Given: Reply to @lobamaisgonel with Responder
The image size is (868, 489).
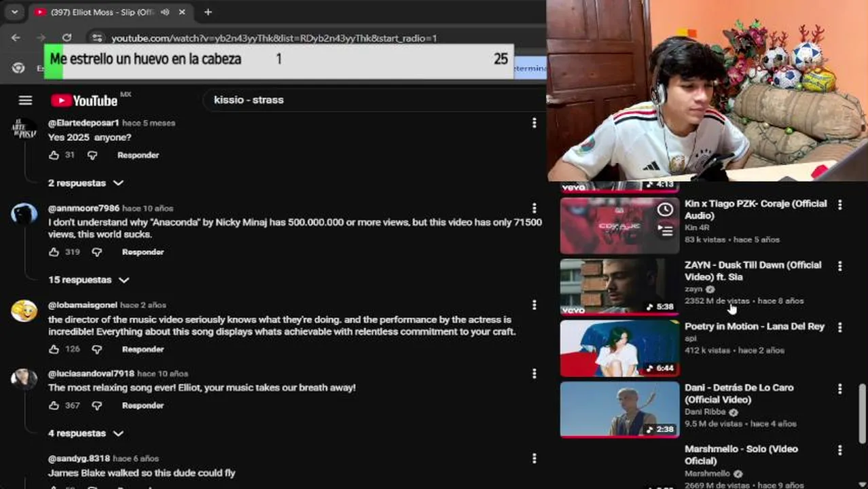Looking at the screenshot, I should pos(143,349).
